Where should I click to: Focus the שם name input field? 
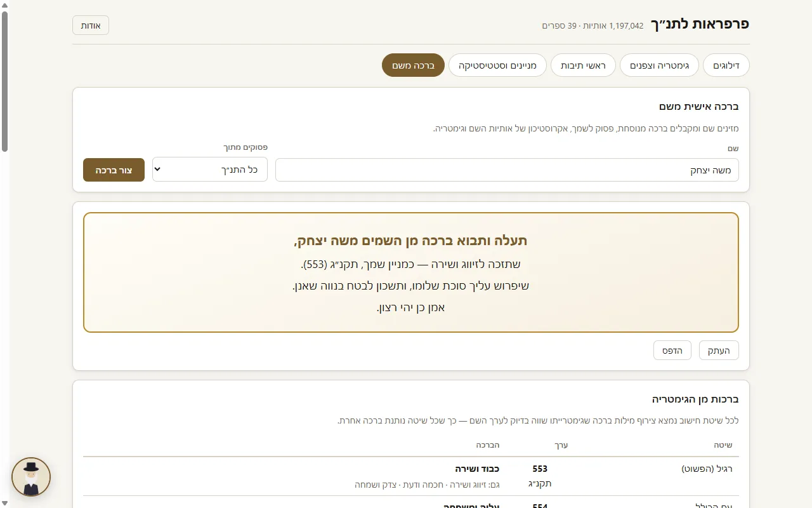click(507, 170)
